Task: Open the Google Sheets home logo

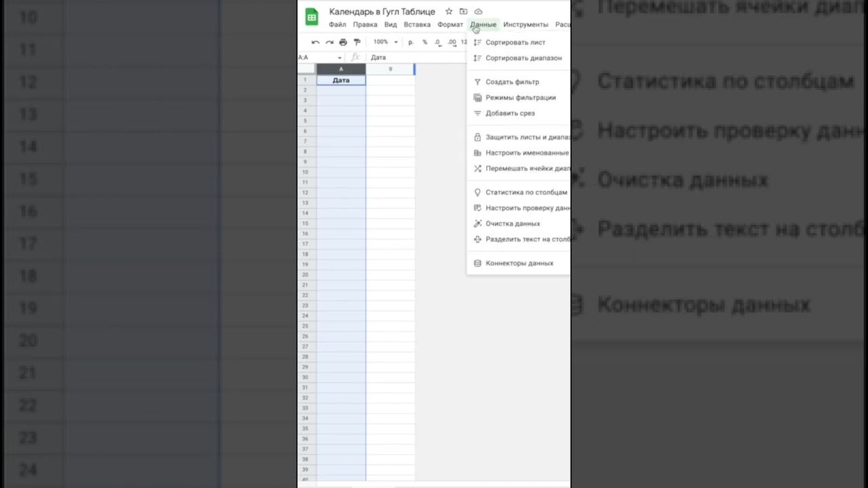Action: coord(311,18)
